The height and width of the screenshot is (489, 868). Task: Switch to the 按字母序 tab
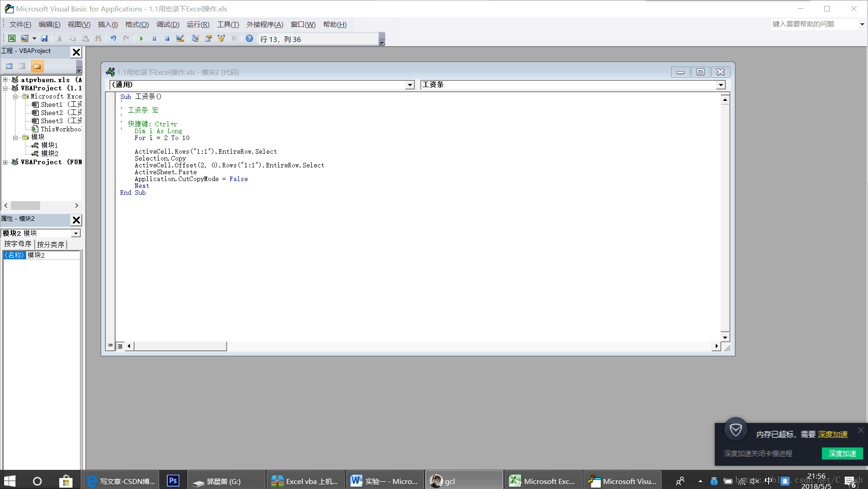18,244
